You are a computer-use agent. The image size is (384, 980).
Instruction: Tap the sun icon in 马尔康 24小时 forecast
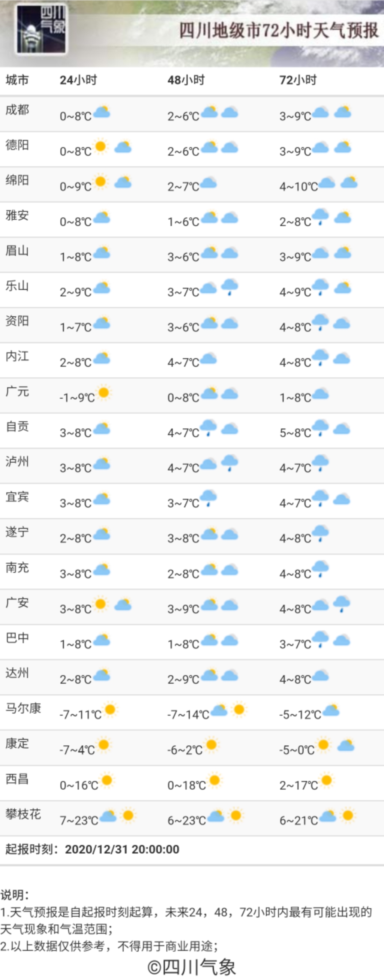pyautogui.click(x=110, y=709)
